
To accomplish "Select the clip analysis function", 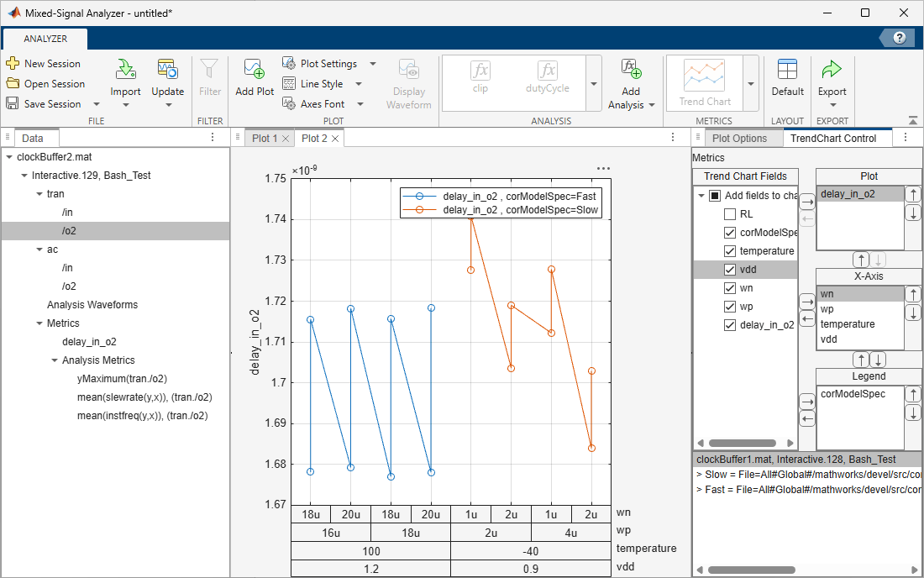I will [x=480, y=77].
